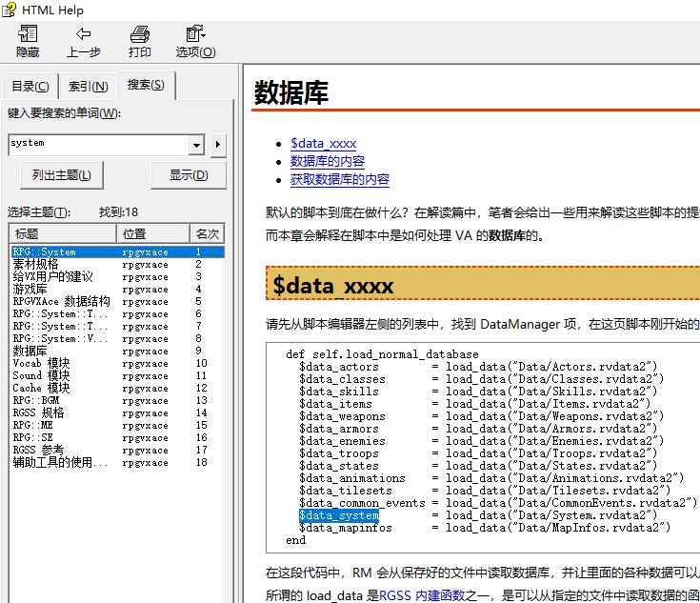Click the 列出主题(L) button
The width and height of the screenshot is (700, 603).
coord(62,175)
